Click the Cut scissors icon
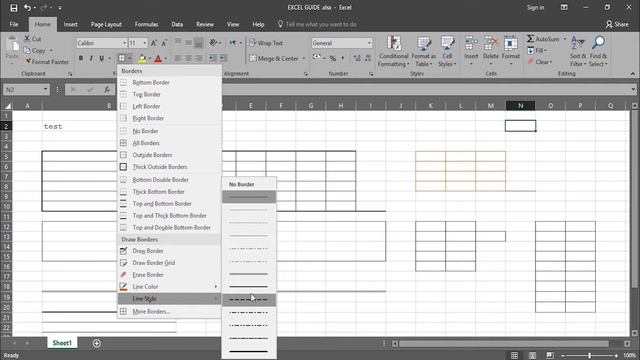 (27, 39)
